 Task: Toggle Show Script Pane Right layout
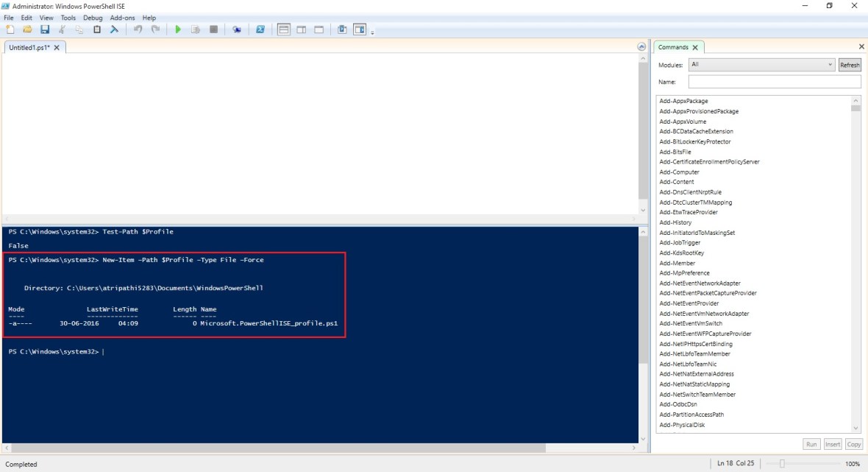pos(302,29)
